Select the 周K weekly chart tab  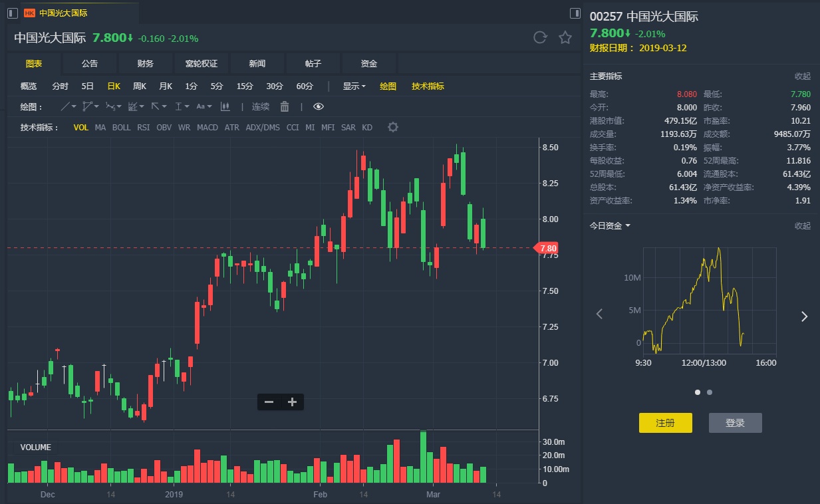point(139,86)
